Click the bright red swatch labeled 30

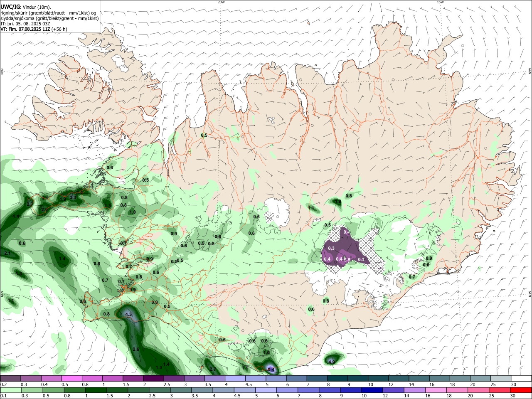tap(520, 390)
